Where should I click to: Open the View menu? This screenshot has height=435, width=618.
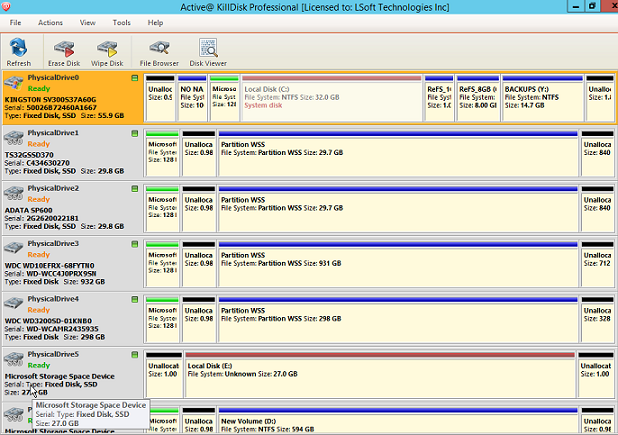click(87, 22)
